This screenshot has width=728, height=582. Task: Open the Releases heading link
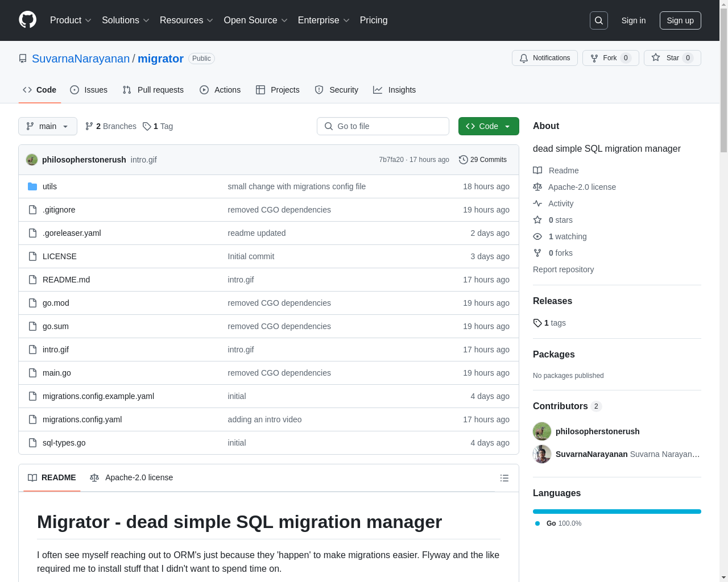point(552,301)
